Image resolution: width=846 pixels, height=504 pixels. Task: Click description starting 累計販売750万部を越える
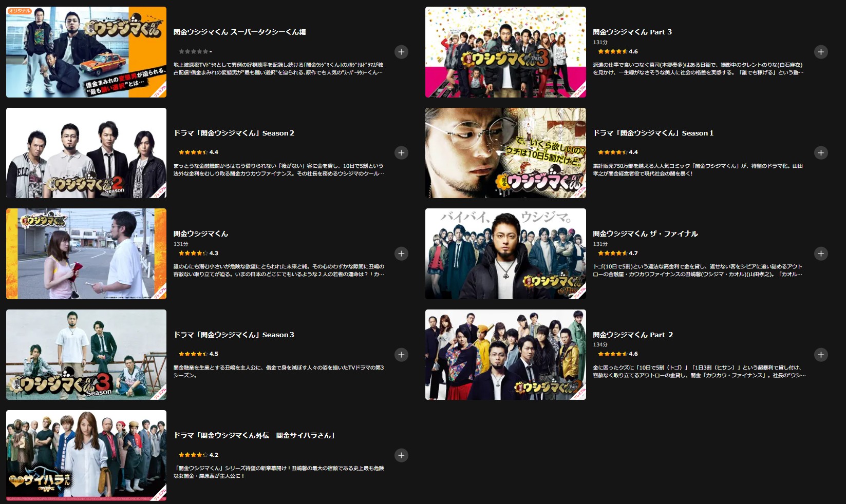(x=698, y=170)
